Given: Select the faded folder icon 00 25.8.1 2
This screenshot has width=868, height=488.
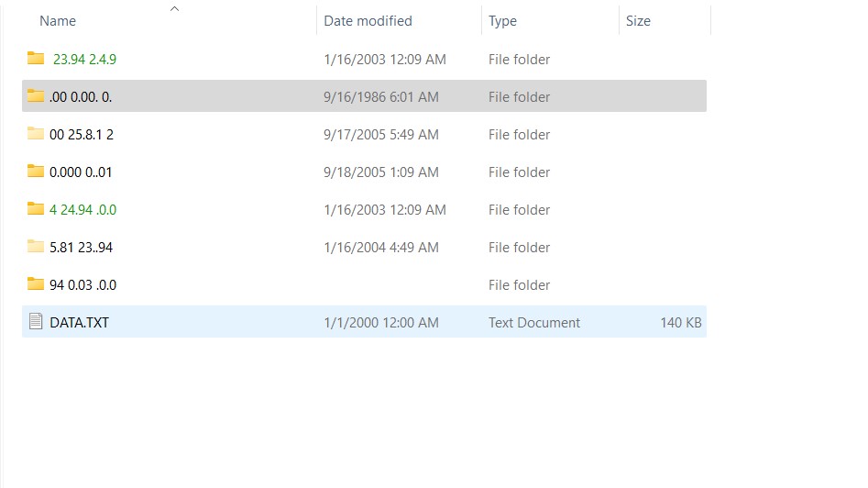Looking at the screenshot, I should coord(36,134).
